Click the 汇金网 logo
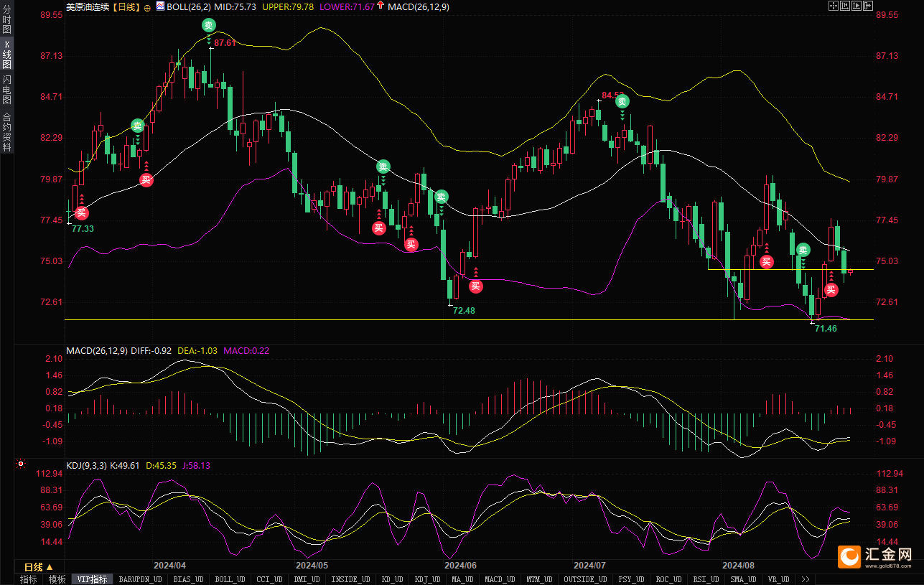 click(877, 557)
